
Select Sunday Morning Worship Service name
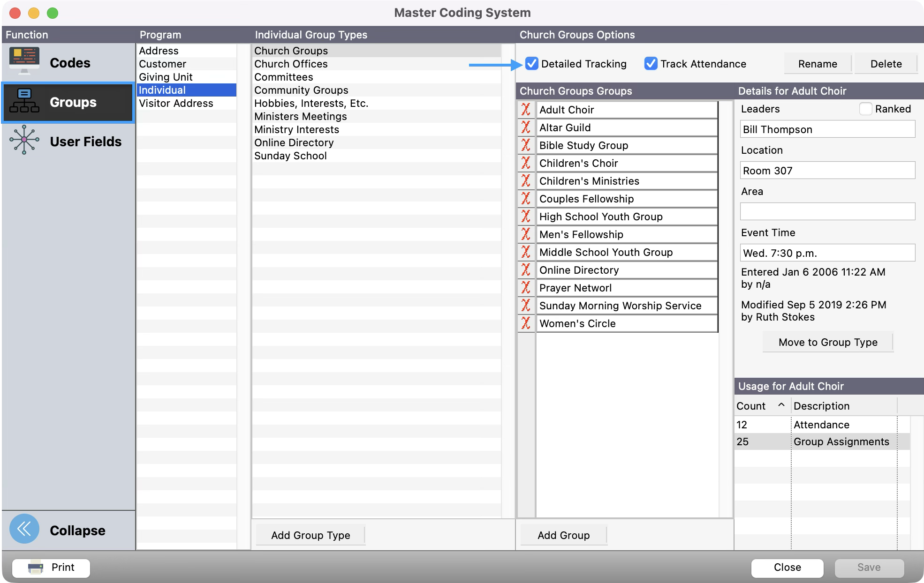tap(627, 306)
